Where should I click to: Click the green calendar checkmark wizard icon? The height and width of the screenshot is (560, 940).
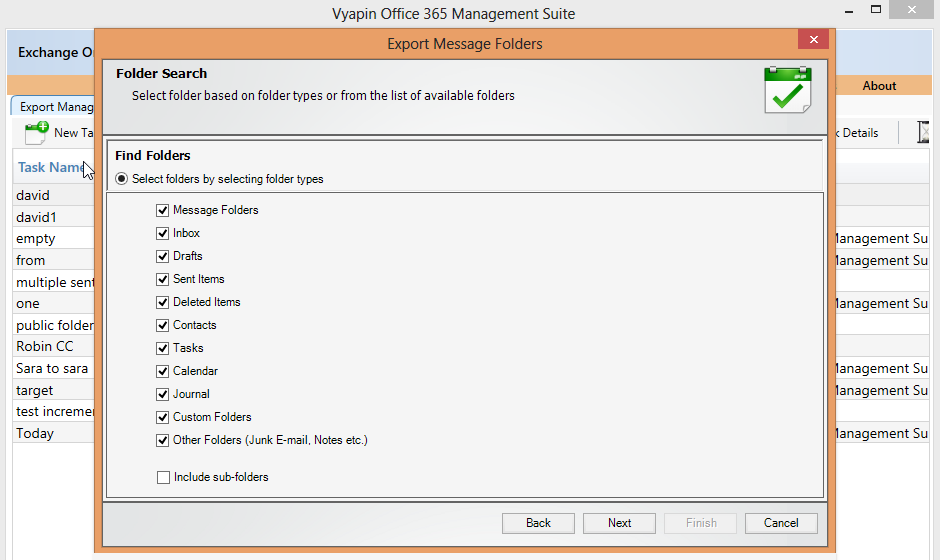coord(788,90)
